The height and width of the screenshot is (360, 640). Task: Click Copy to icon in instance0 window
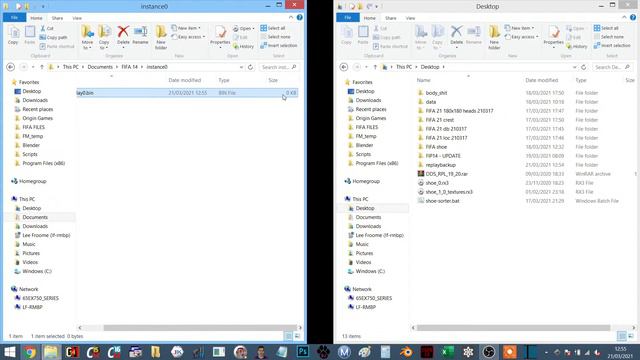tap(104, 38)
